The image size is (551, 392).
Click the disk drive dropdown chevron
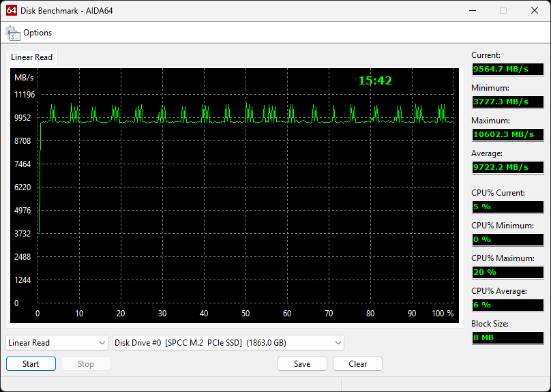coord(338,343)
